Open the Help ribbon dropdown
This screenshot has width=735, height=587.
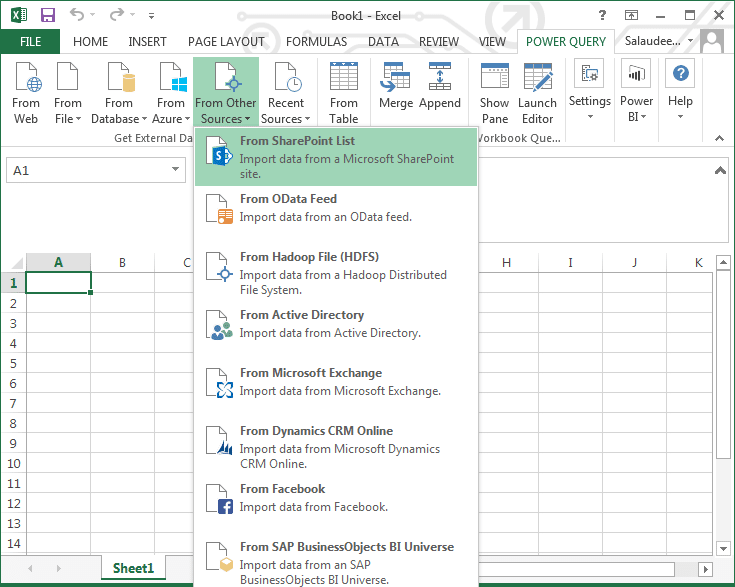click(680, 89)
